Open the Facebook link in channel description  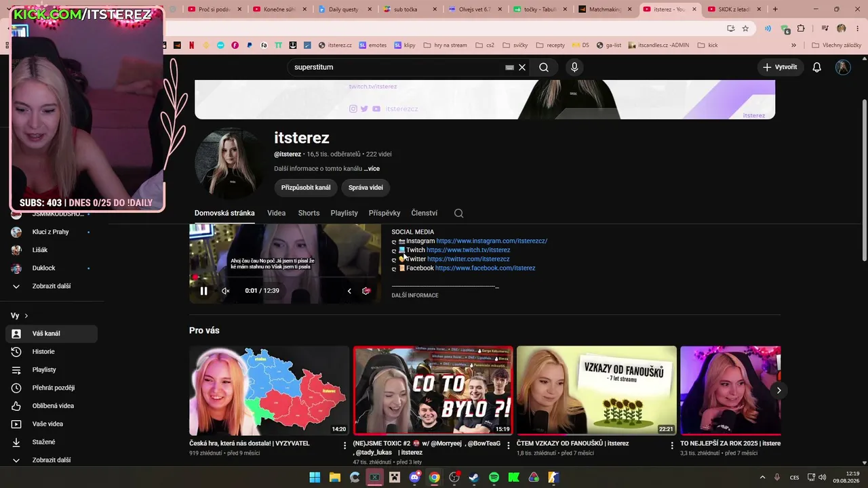click(x=485, y=268)
